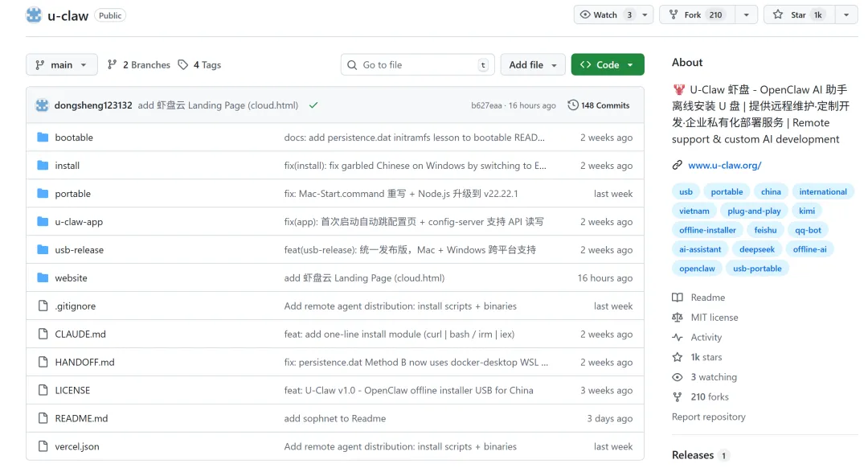Open commit 'feat: U-Claw v1.0 - OpenClaw offline installer'

(x=408, y=390)
